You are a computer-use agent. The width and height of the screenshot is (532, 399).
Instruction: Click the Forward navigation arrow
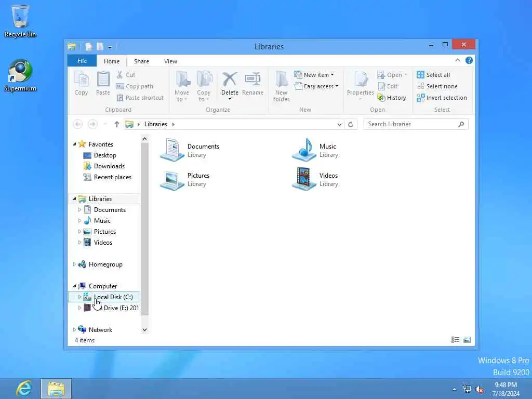(92, 124)
